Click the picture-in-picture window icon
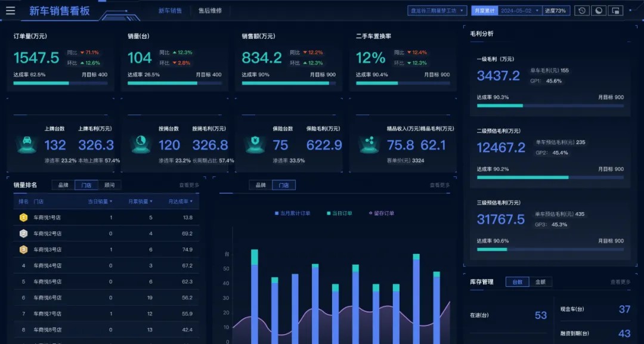 [x=615, y=11]
